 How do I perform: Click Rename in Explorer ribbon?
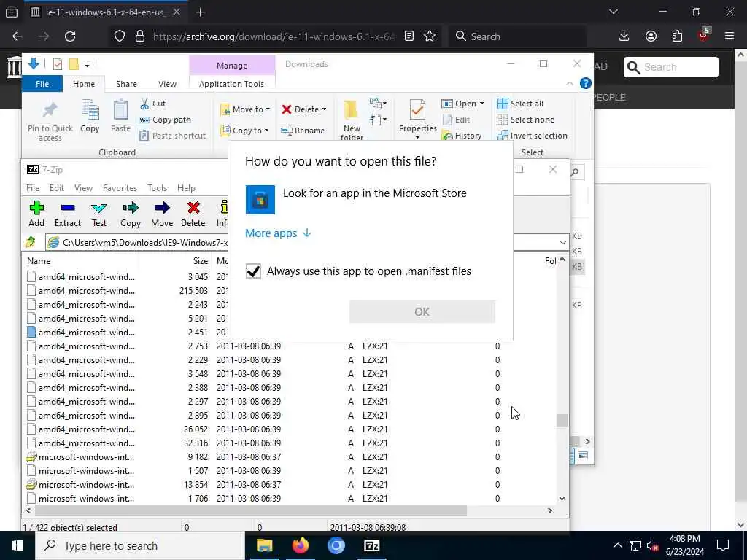point(303,131)
